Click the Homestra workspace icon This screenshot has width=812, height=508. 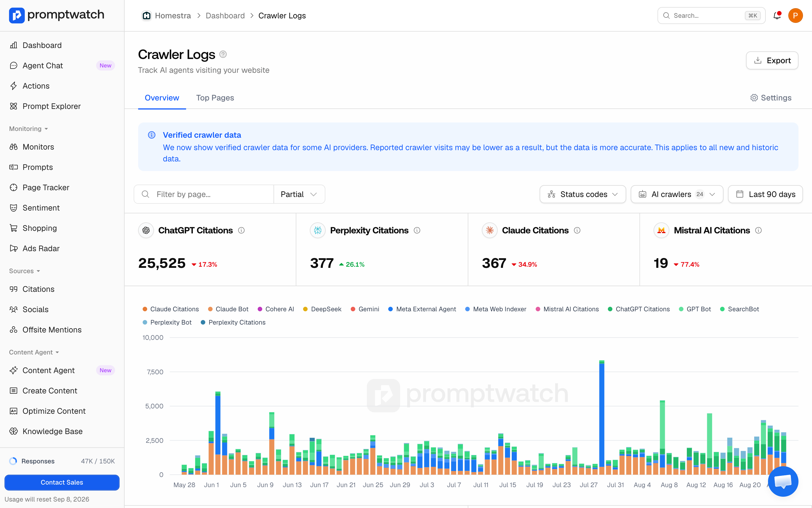pos(147,16)
